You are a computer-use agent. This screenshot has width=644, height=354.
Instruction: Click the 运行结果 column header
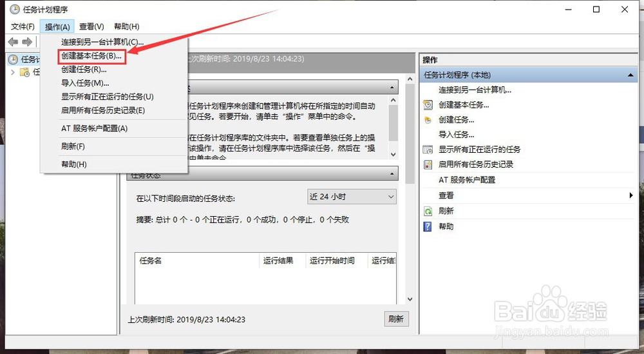pos(283,261)
